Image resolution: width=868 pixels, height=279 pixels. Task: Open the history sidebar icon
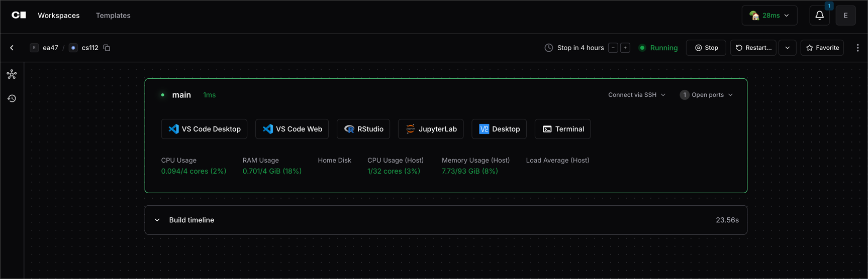point(12,98)
